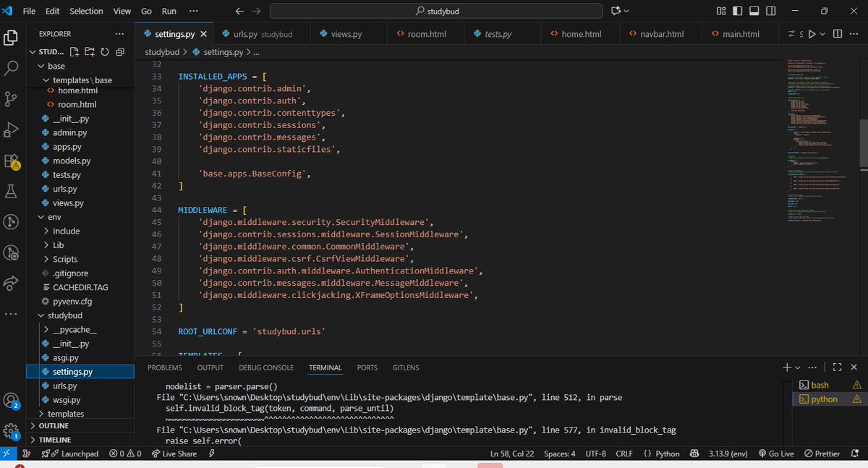Viewport: 868px width, 468px height.
Task: Open the Source Control view
Action: 12,99
